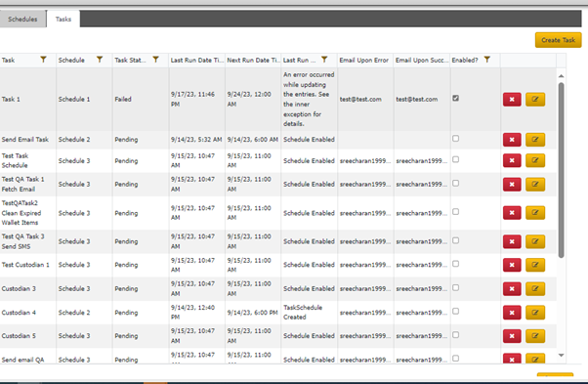The image size is (588, 384).
Task: Click the Create Task button
Action: tap(558, 40)
